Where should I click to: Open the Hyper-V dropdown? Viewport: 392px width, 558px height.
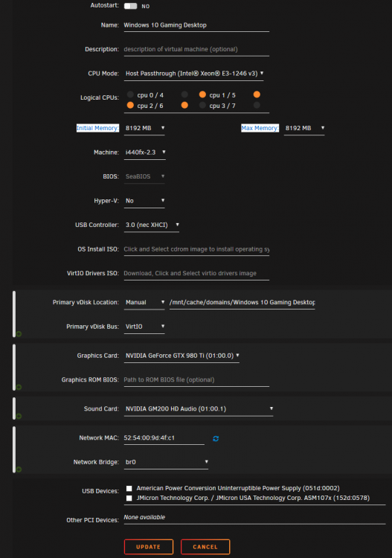point(144,201)
